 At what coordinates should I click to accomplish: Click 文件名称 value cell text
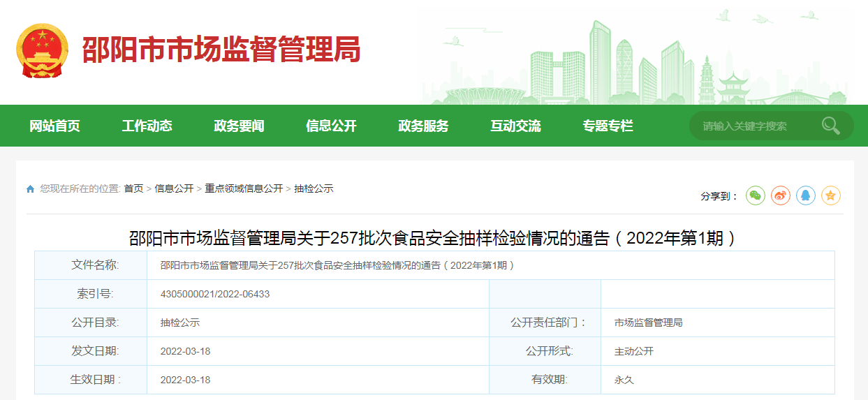click(337, 265)
